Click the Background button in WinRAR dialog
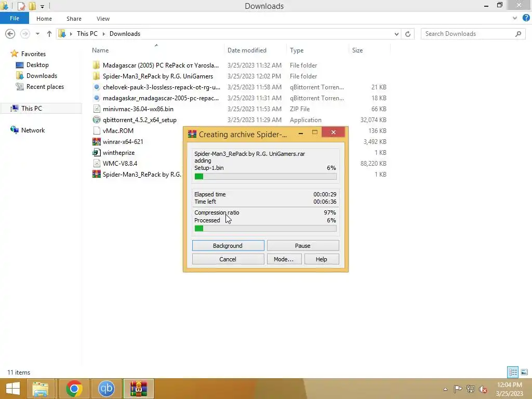 [228, 246]
